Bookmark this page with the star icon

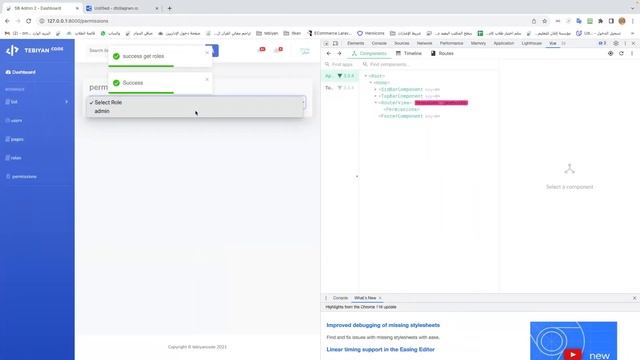click(544, 21)
